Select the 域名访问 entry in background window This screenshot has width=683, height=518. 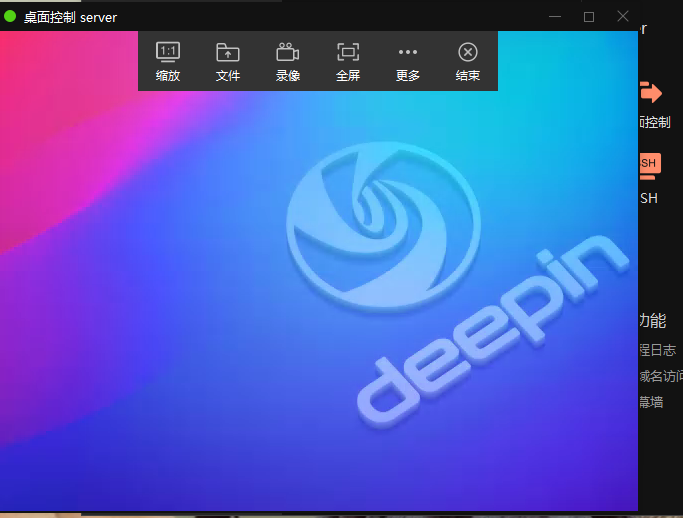pos(661,376)
